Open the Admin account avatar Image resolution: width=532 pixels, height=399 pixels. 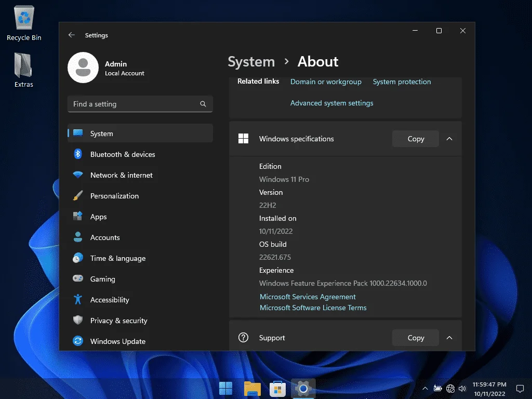pyautogui.click(x=83, y=68)
